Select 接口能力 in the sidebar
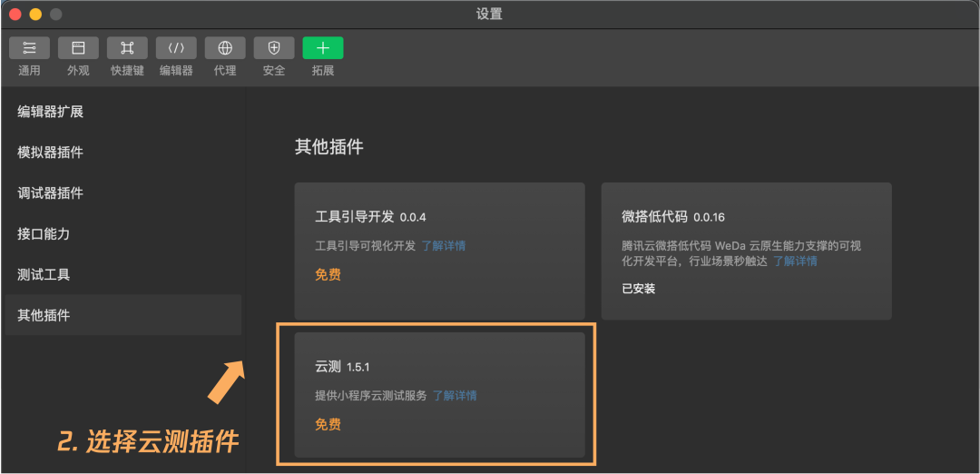Screen dimensions: 980x474 pyautogui.click(x=123, y=234)
